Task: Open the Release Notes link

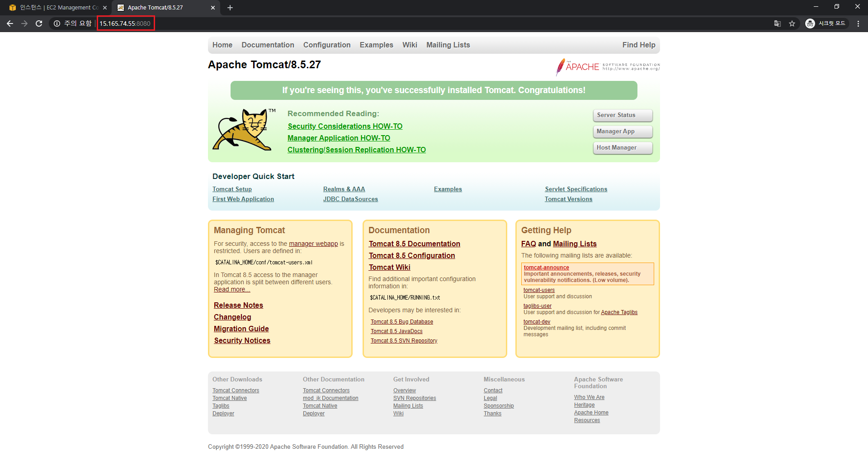Action: coord(238,305)
